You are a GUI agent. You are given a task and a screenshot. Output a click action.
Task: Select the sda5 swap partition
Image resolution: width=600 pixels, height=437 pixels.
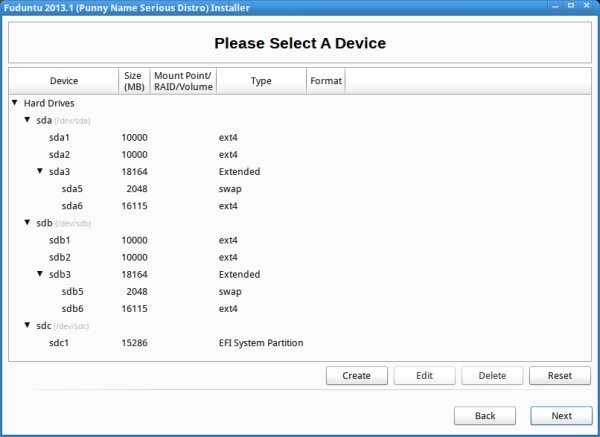(x=300, y=189)
